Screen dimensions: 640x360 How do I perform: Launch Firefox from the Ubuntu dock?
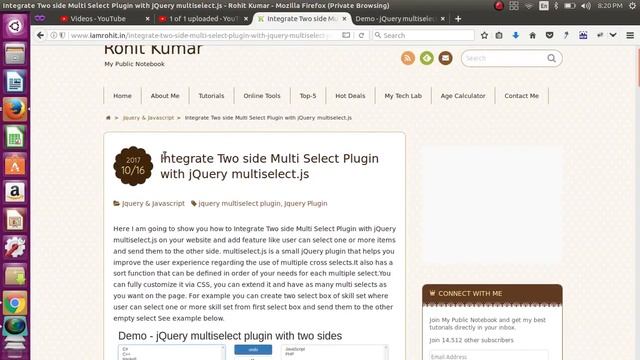tap(15, 109)
